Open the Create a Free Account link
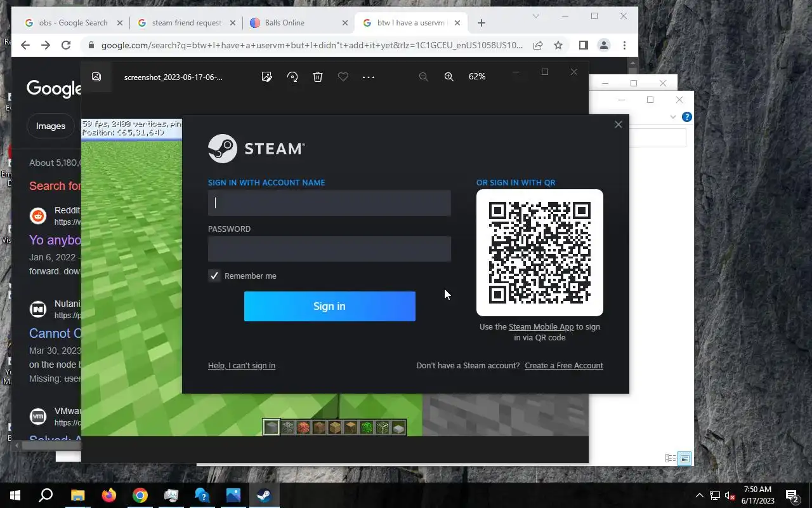This screenshot has height=508, width=812. 564,366
